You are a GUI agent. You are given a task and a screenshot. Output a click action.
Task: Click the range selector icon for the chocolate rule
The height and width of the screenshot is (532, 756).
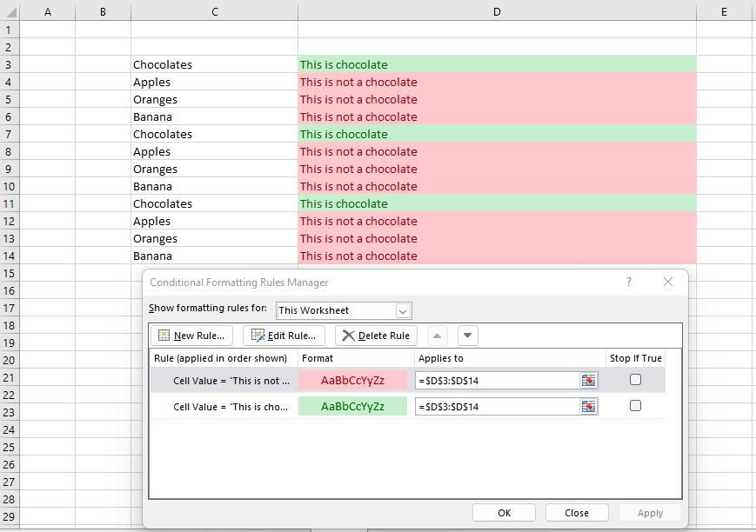pos(589,406)
